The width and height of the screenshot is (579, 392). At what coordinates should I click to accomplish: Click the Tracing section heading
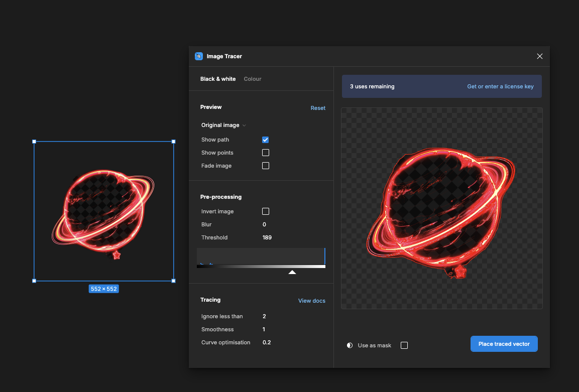coord(210,300)
